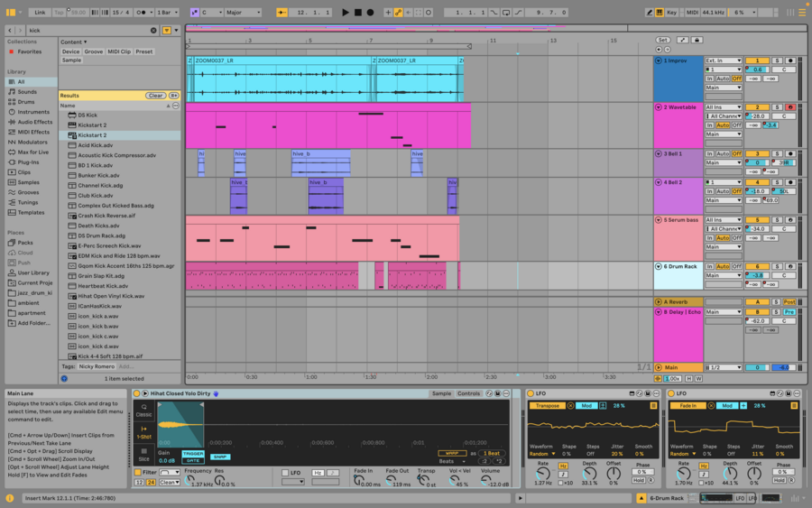The height and width of the screenshot is (508, 812).
Task: Clear the browser search field
Action: point(153,30)
